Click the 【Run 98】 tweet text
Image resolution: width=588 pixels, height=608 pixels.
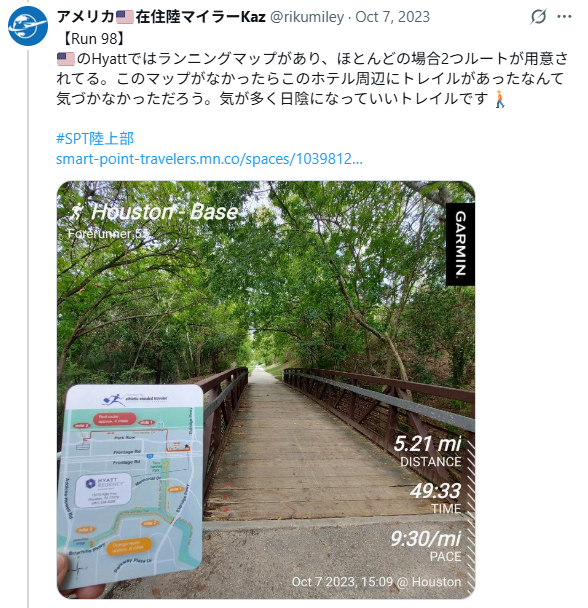point(92,39)
